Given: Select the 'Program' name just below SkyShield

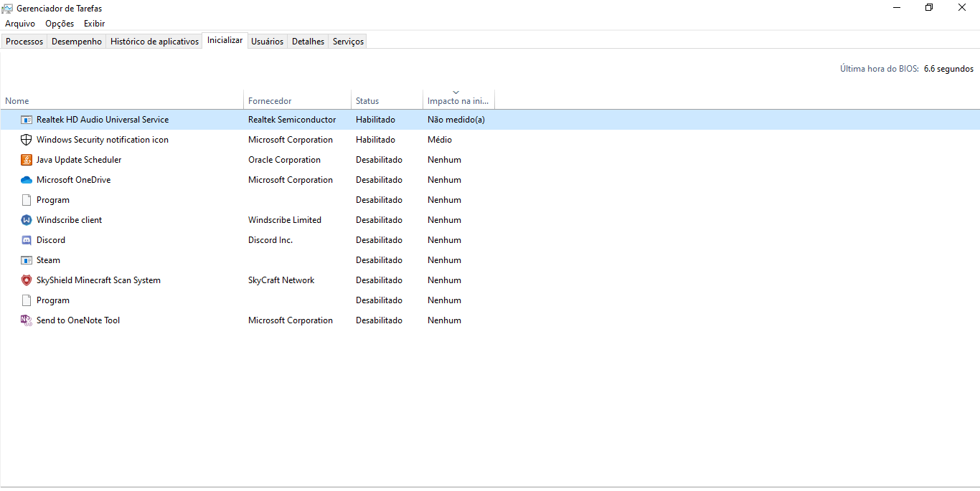Looking at the screenshot, I should pos(53,300).
